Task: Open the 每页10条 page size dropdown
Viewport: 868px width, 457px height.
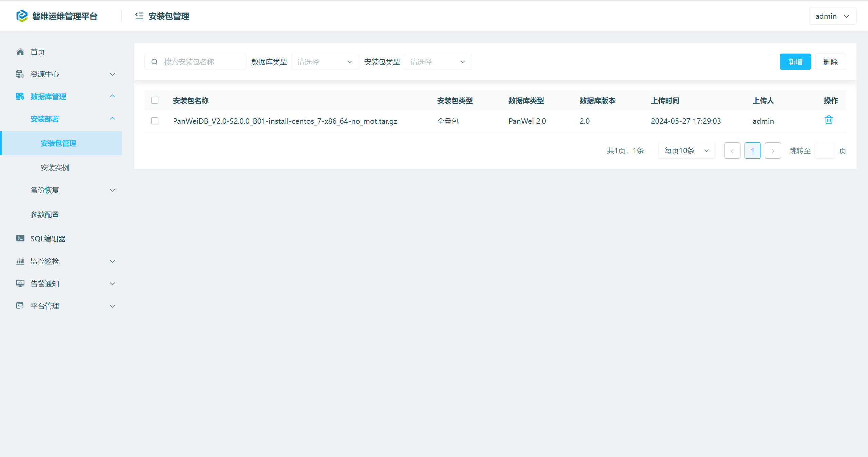Action: click(x=687, y=151)
